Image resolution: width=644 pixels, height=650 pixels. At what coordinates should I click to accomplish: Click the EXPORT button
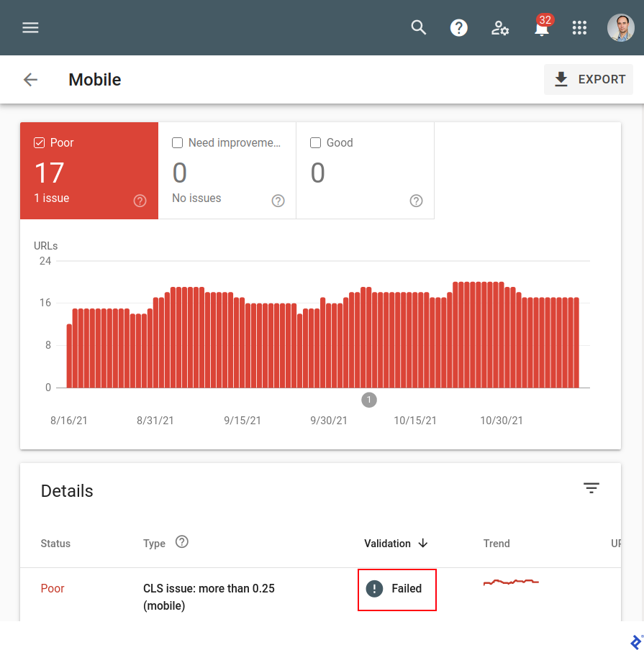click(x=589, y=79)
